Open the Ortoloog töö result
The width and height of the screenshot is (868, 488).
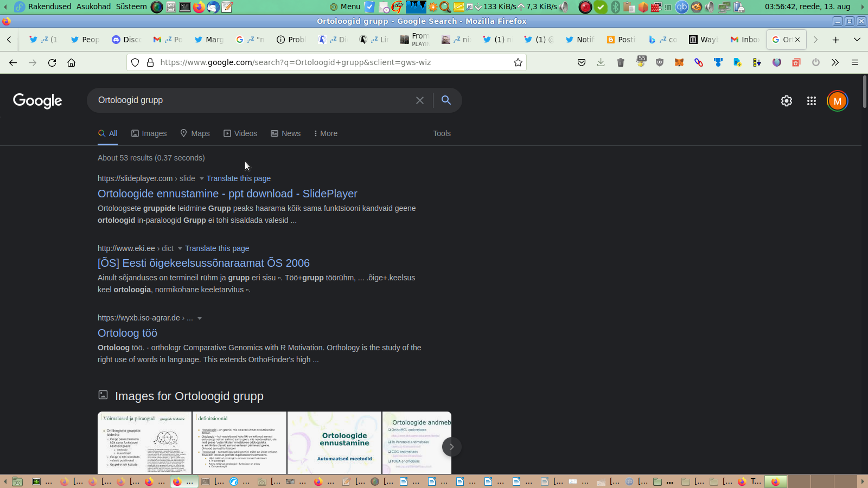[127, 333]
